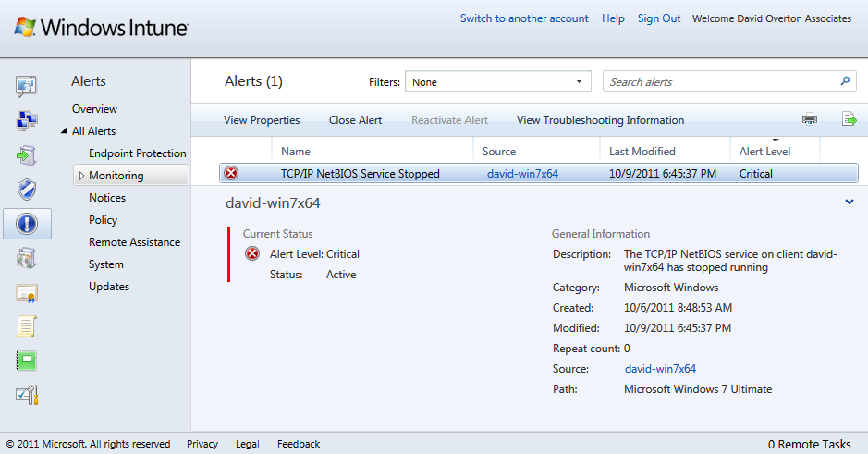
Task: Collapse the david-win7x64 details pane chevron
Action: coord(850,202)
